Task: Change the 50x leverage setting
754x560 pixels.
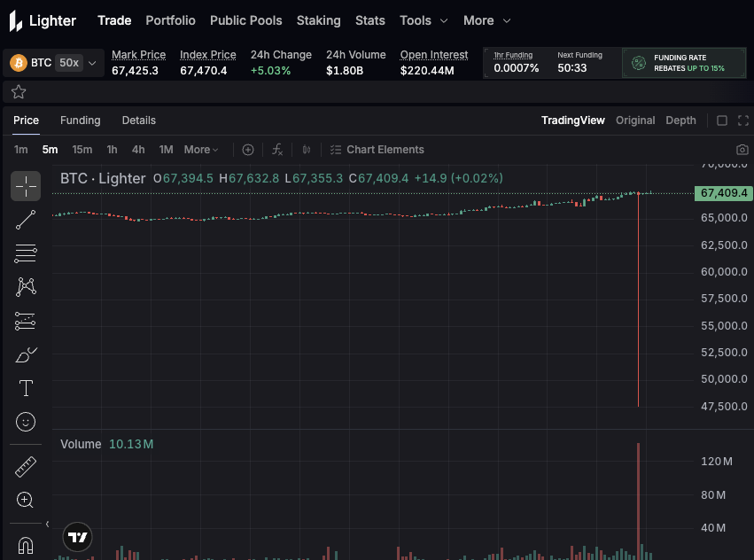Action: (69, 63)
